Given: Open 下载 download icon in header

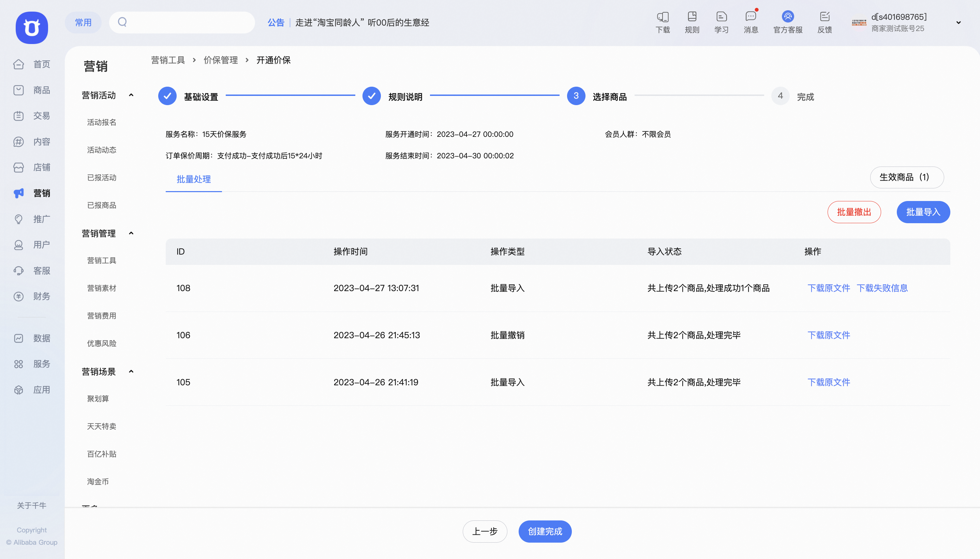Looking at the screenshot, I should 663,16.
